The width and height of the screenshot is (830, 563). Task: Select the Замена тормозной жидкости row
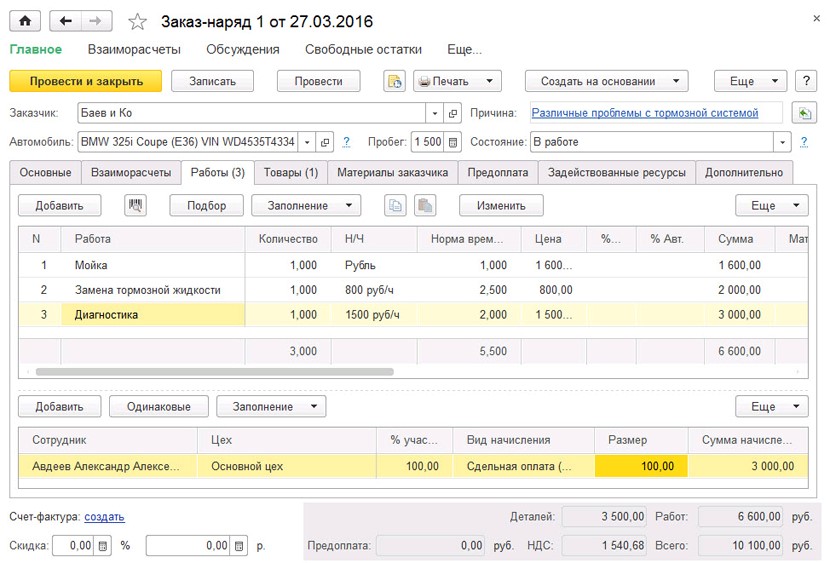point(148,290)
